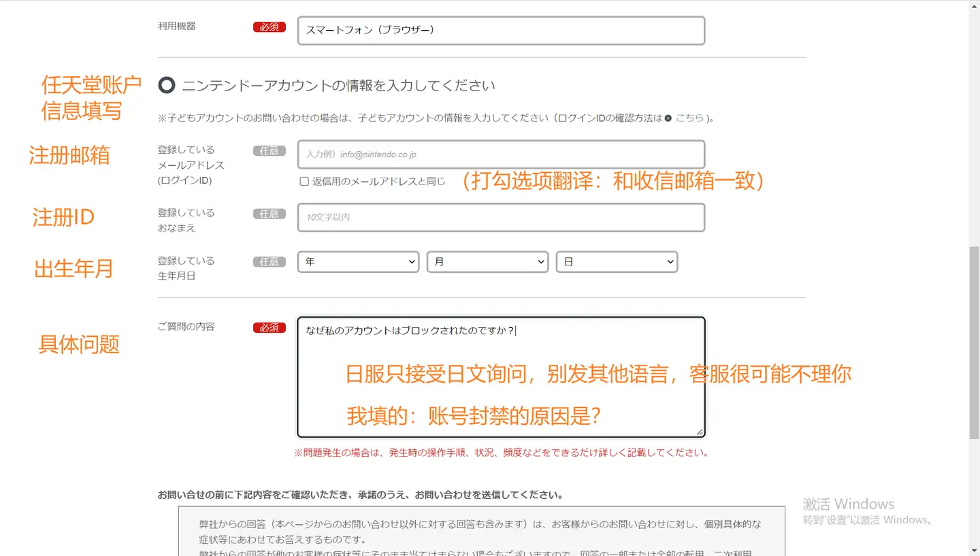Click the 利用機器 field label
This screenshot has width=980, height=556.
177,26
